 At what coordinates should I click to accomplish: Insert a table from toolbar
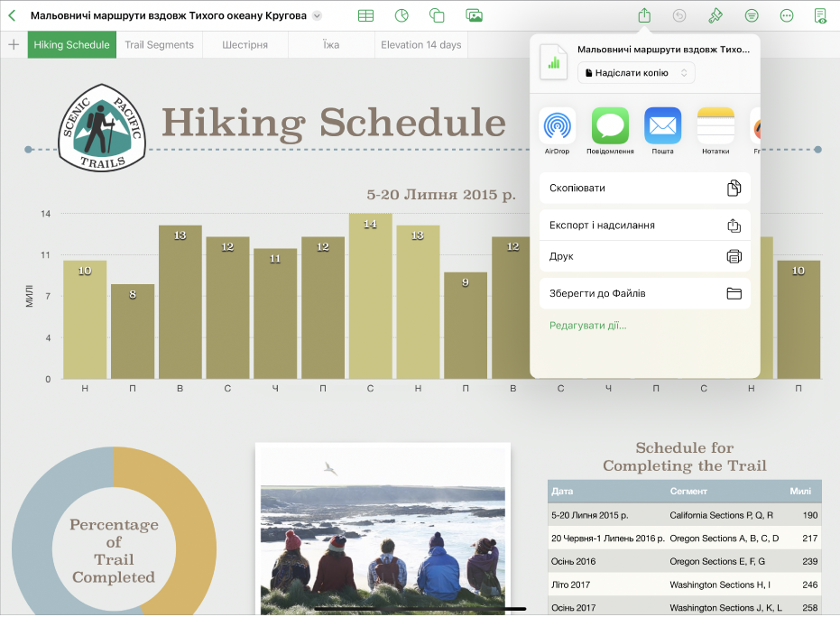365,15
